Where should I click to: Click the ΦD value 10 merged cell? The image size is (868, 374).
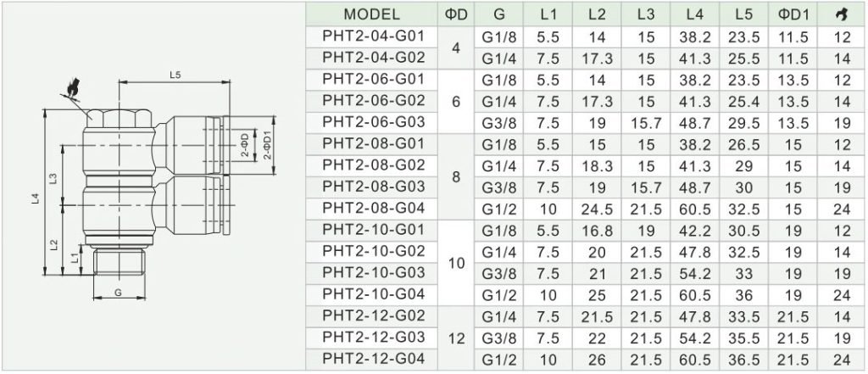(456, 263)
